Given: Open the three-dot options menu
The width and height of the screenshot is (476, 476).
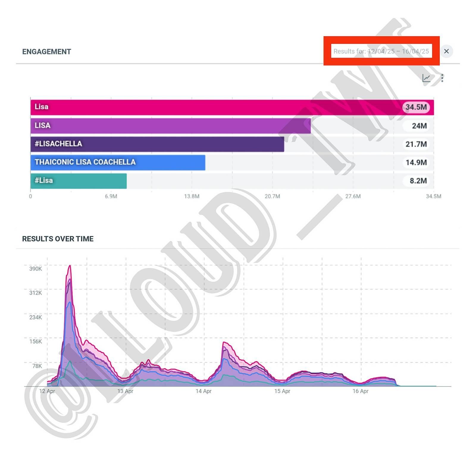Looking at the screenshot, I should 442,78.
